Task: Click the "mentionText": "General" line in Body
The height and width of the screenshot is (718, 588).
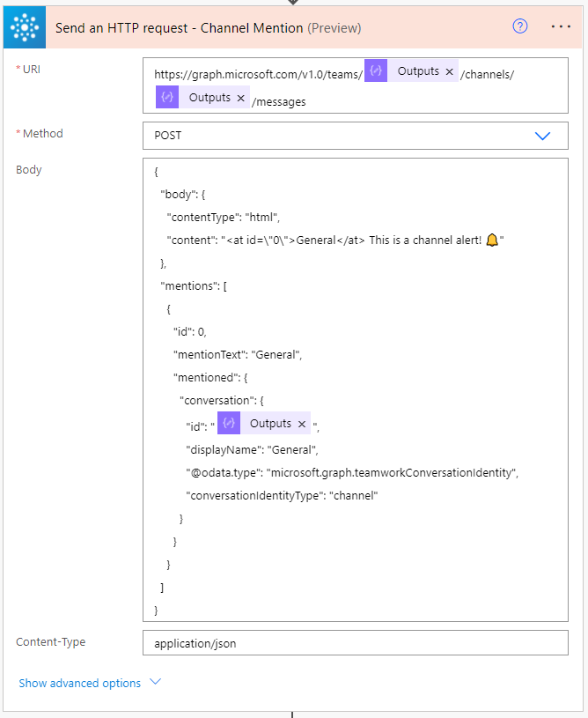Action: point(238,355)
